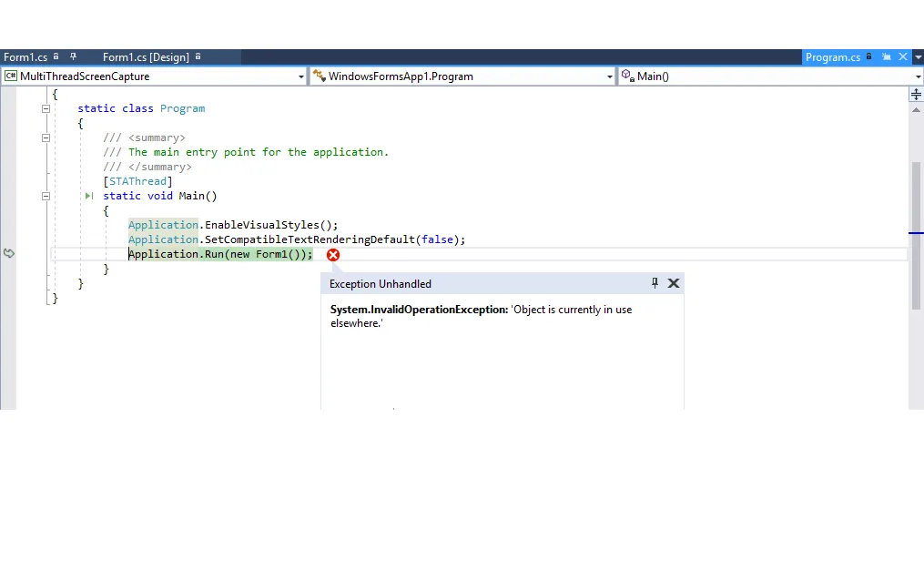
Task: Click the SetCompatibleTextRenderingDefault(false) line
Action: tap(297, 239)
